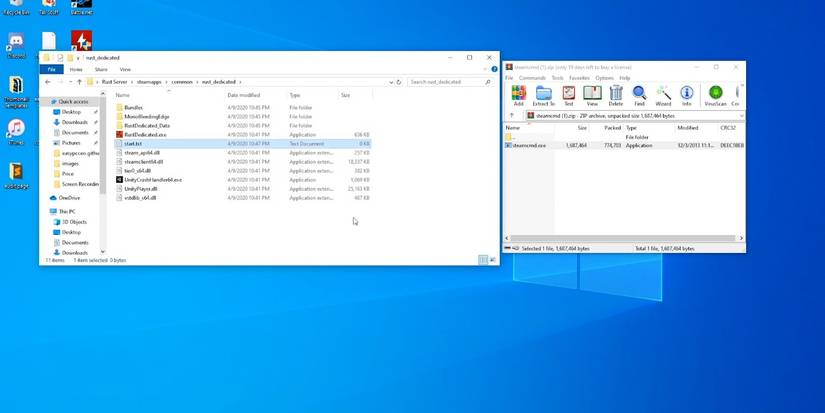Viewport: 825px width, 413px height.
Task: Click the WinRAR Delete icon
Action: (616, 96)
